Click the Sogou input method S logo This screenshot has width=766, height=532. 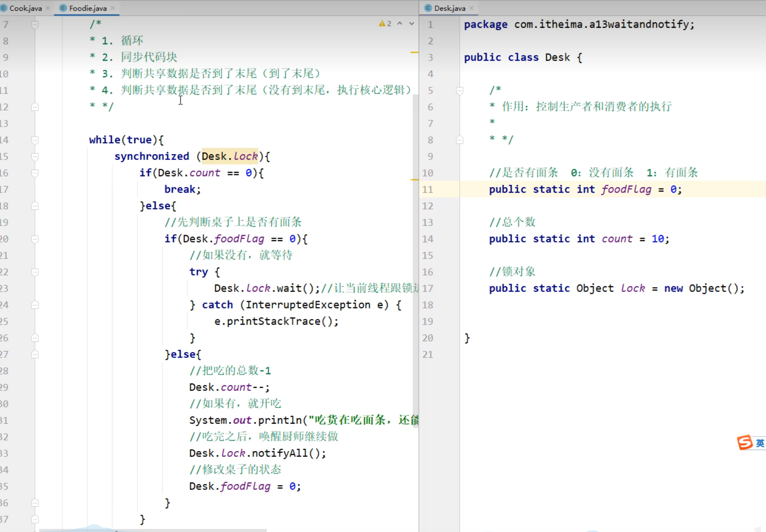pyautogui.click(x=745, y=442)
